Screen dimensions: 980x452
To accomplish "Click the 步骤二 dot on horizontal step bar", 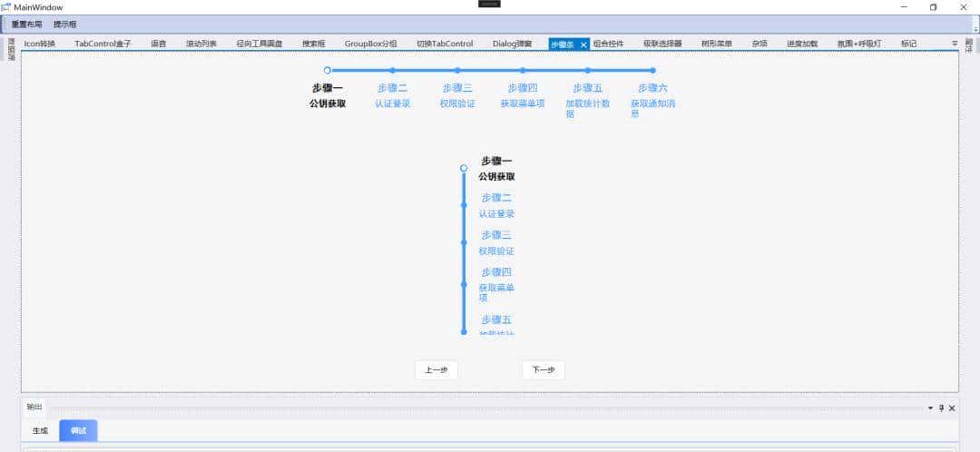I will pos(392,70).
